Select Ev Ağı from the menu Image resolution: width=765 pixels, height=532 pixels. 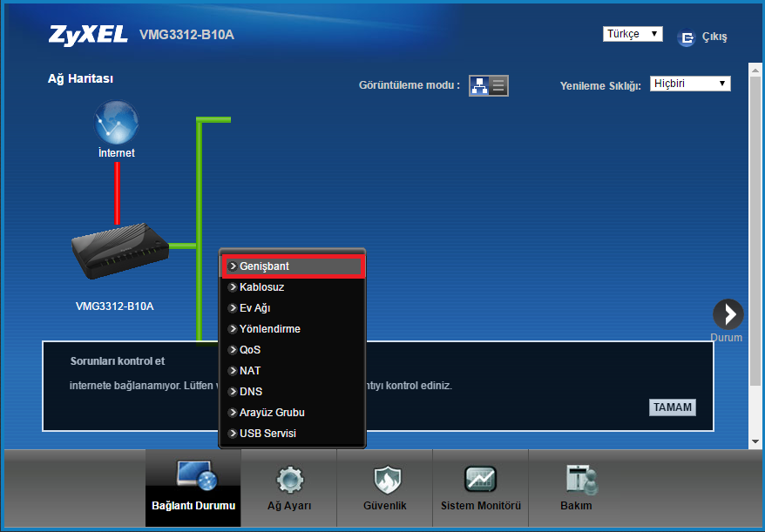pyautogui.click(x=293, y=308)
